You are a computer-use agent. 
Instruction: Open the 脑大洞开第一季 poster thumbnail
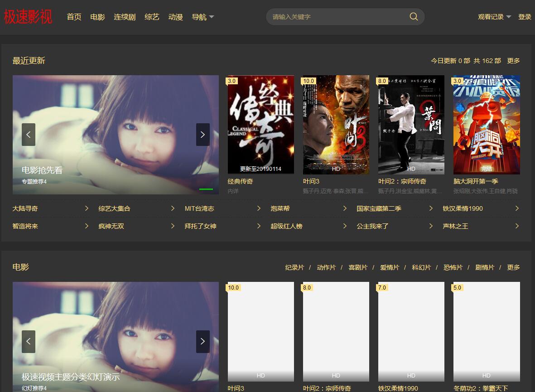pos(487,125)
